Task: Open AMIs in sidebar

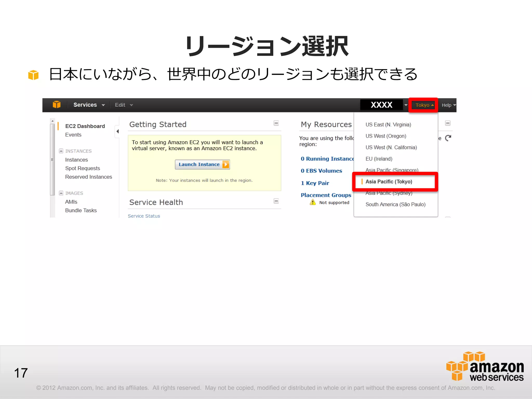Action: 71,202
